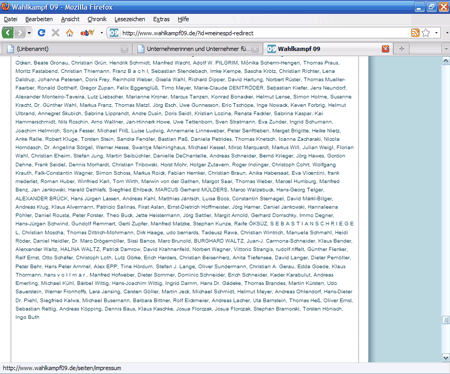Screen dimensions: 450x374
Task: Open the Lesezeichen menu
Action: tap(130, 19)
